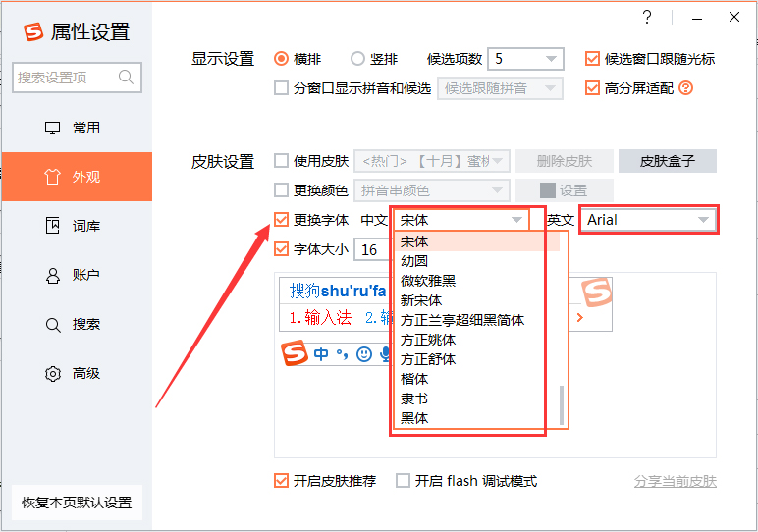Choose 隶书 in font list
Screen dimensions: 758x532
[x=477, y=399]
